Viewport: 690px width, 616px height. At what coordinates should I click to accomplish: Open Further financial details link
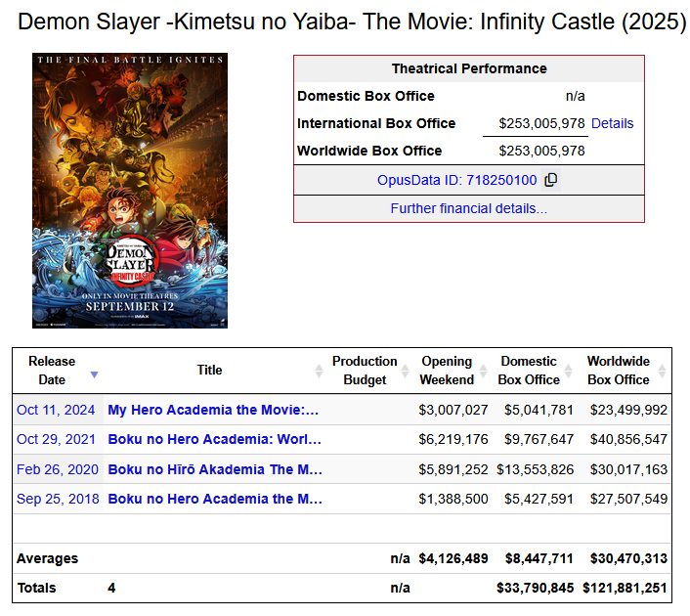(x=469, y=208)
